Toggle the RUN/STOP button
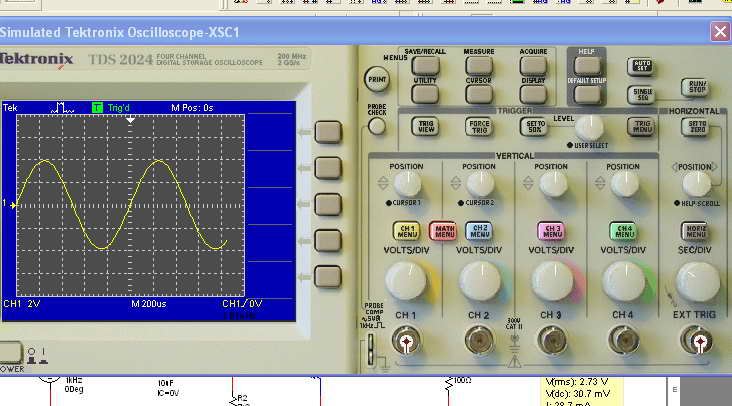 coord(696,87)
